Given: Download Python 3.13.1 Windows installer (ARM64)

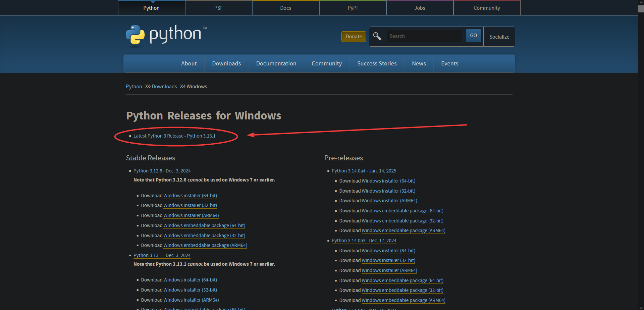Looking at the screenshot, I should 191,300.
